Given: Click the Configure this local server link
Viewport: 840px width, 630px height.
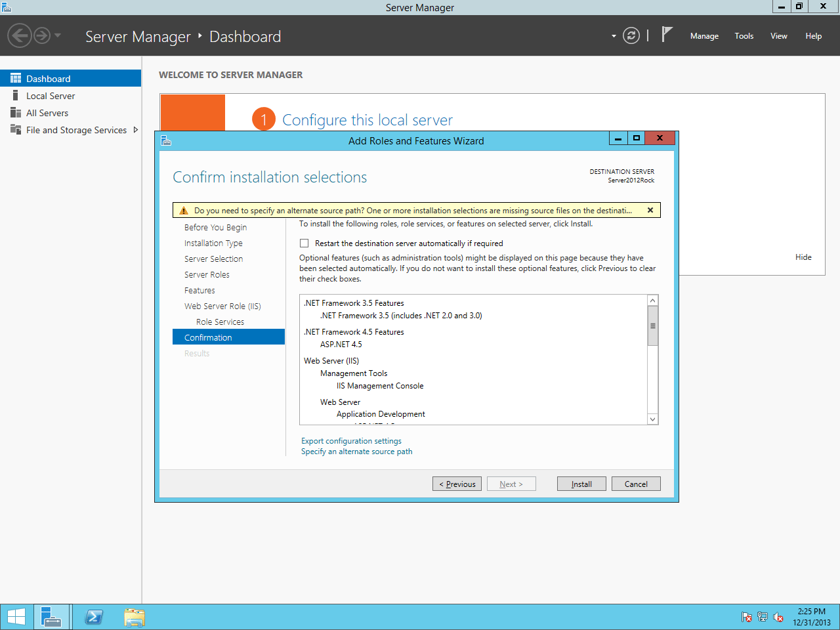Looking at the screenshot, I should click(367, 120).
